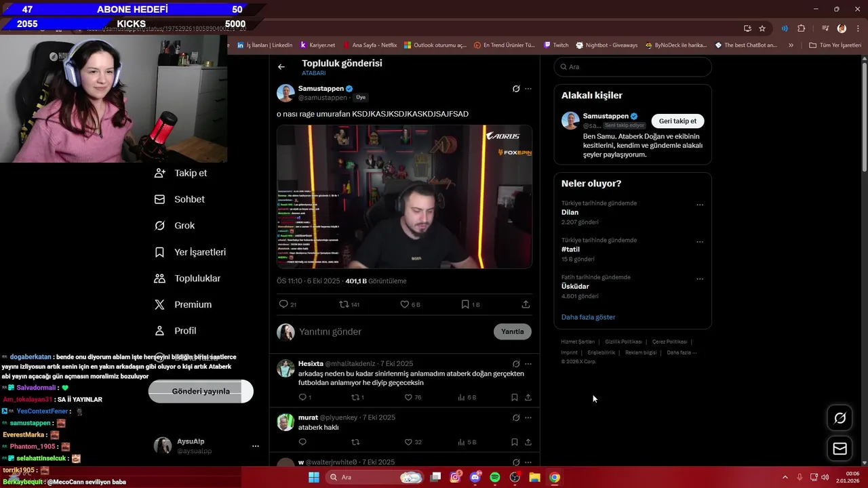This screenshot has height=488, width=868.
Task: Bookmark Hesixta's reply
Action: [514, 397]
